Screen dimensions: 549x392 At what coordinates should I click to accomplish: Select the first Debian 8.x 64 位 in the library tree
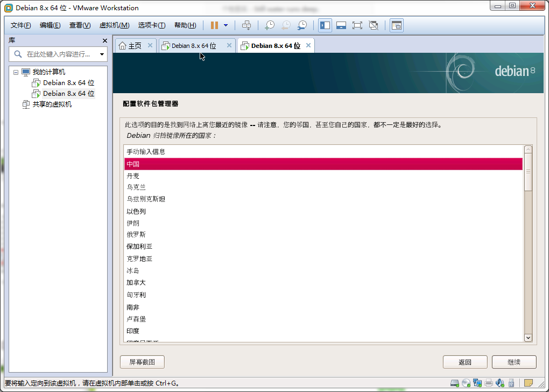[69, 83]
